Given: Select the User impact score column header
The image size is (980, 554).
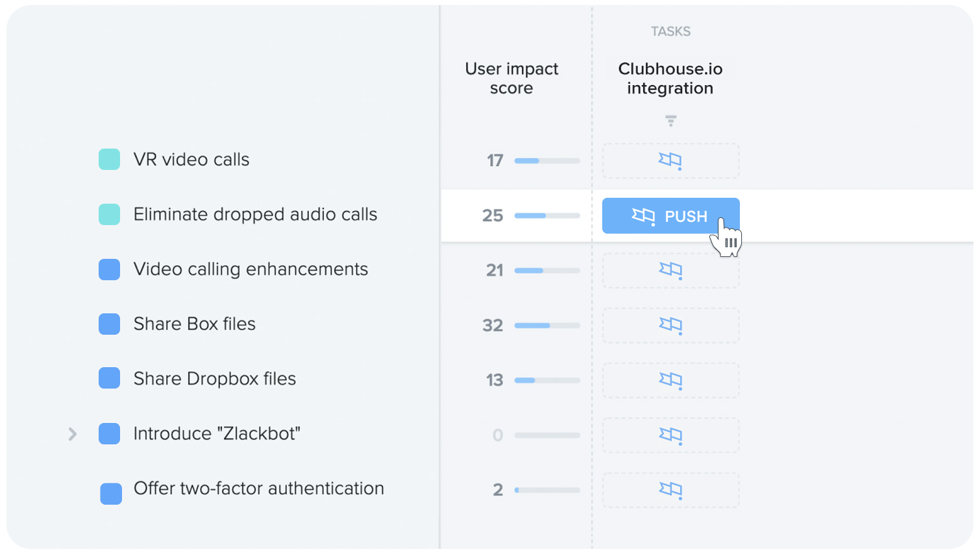Looking at the screenshot, I should click(x=511, y=78).
